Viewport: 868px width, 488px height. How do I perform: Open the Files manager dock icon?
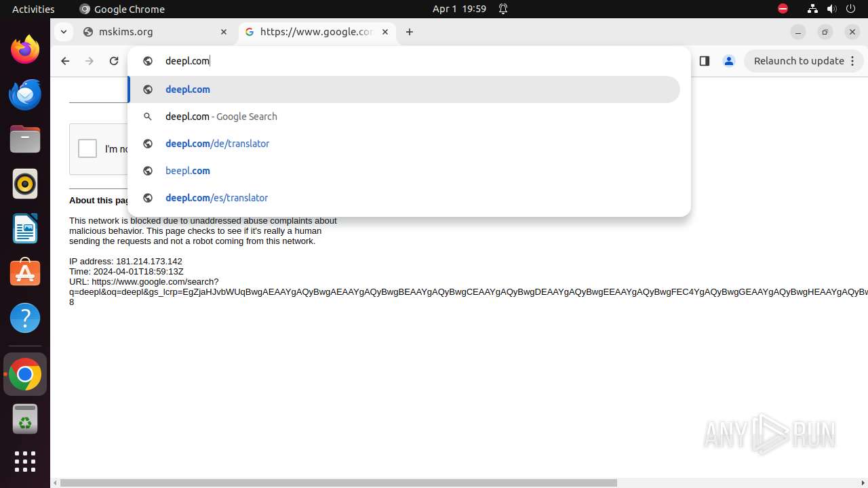click(x=25, y=139)
